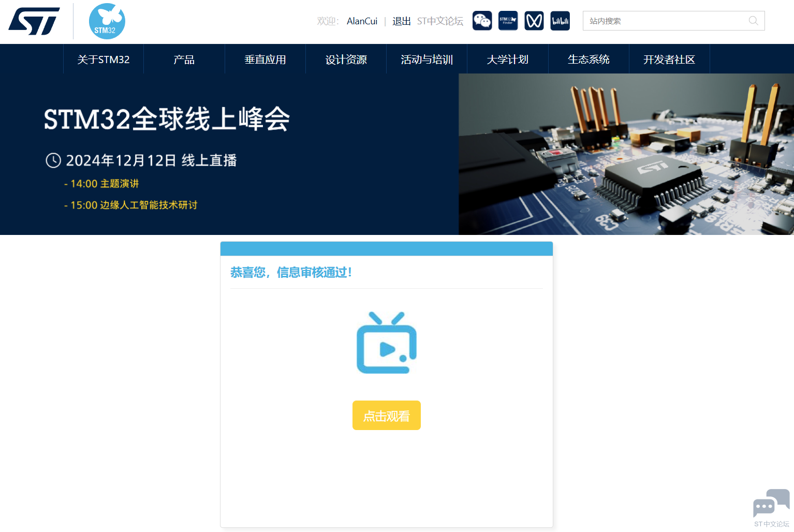Click the 2024年12月12日 线上直播 text
794x532 pixels.
coord(151,160)
